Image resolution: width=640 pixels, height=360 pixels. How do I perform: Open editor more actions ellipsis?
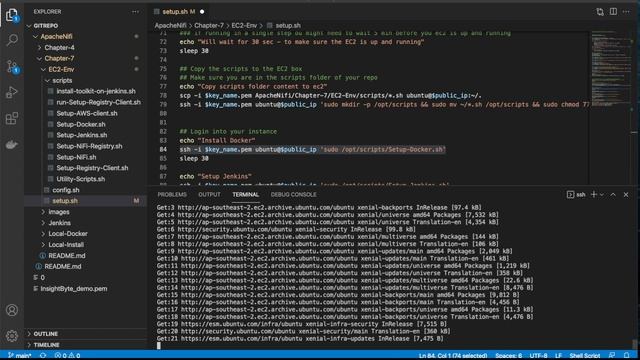627,11
